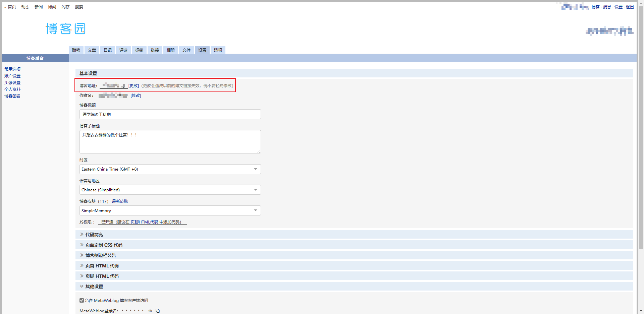Open 头像设置 in the sidebar
Screen dimensions: 644x314
(x=12, y=83)
